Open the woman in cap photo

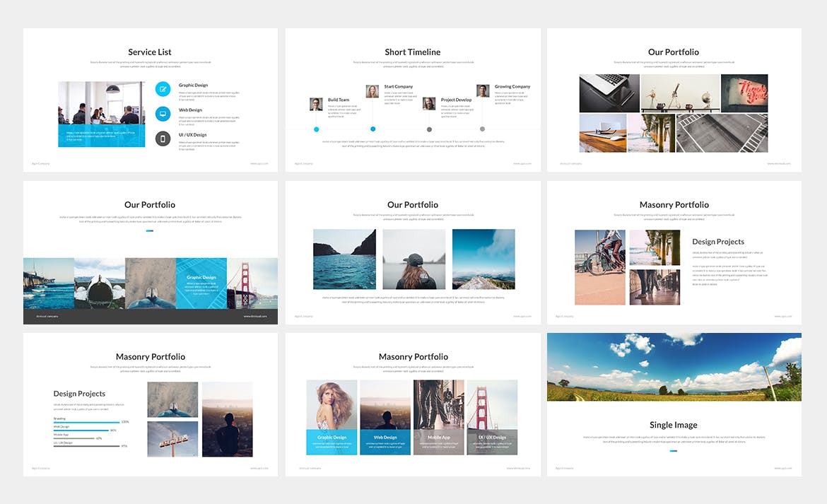[413, 259]
